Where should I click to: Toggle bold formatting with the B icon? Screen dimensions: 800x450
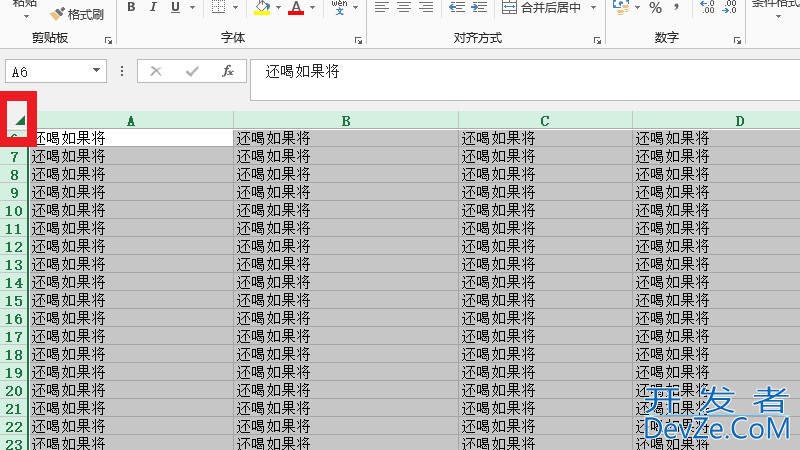131,7
